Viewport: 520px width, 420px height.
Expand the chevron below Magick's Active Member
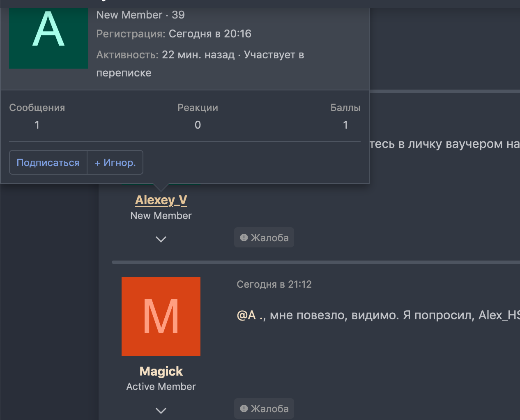click(x=161, y=410)
